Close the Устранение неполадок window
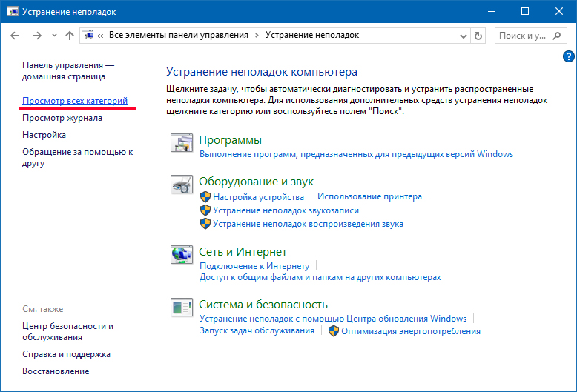The image size is (577, 392). click(559, 11)
